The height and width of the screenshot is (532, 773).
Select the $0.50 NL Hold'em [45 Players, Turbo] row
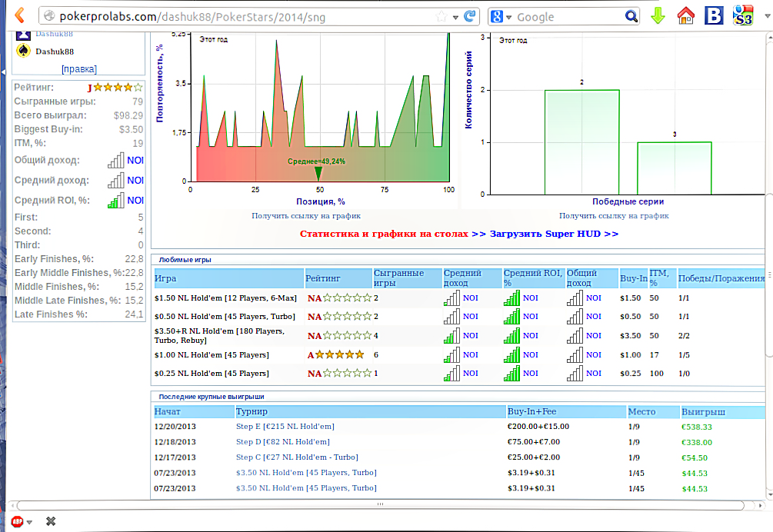click(458, 316)
